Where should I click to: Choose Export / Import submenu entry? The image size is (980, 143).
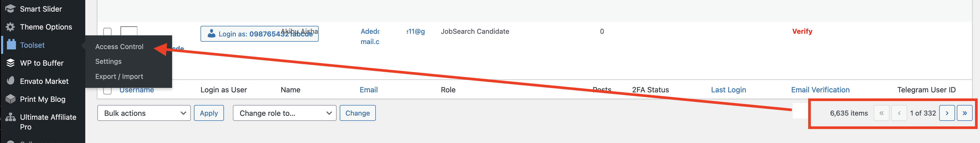click(x=119, y=76)
